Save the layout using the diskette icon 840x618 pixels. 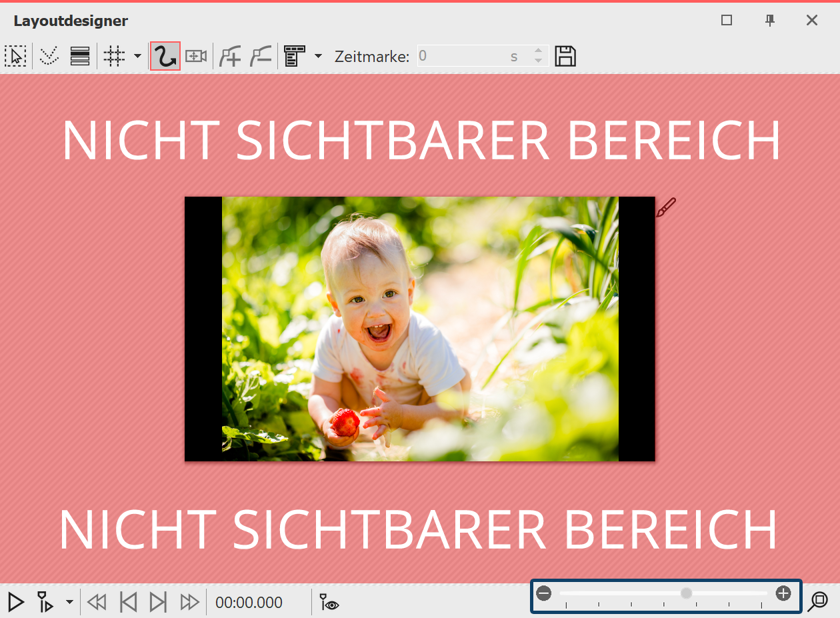click(565, 56)
